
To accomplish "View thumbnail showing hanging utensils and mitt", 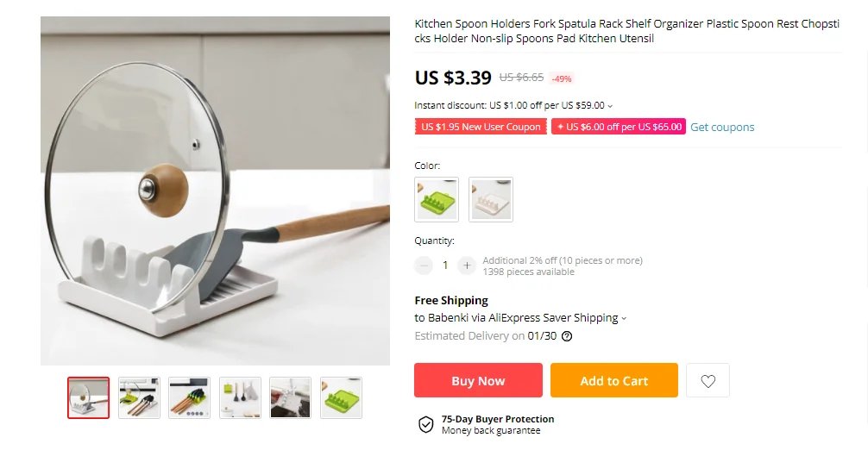I will (x=240, y=397).
